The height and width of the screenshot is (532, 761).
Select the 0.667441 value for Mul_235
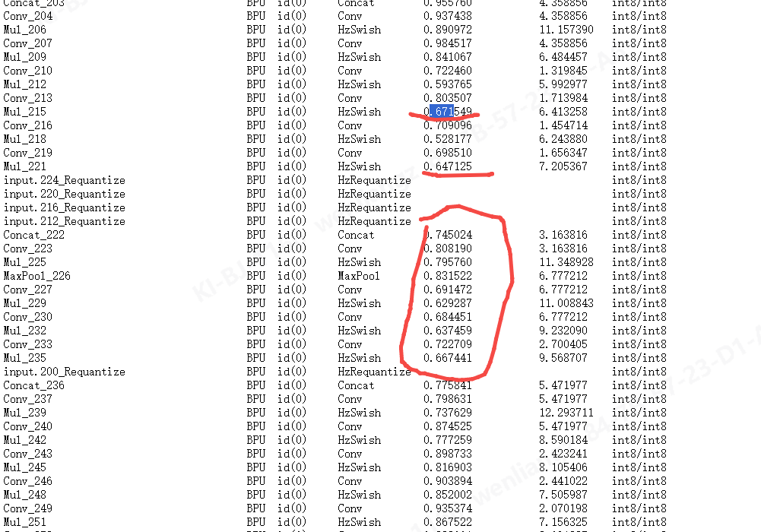click(448, 358)
